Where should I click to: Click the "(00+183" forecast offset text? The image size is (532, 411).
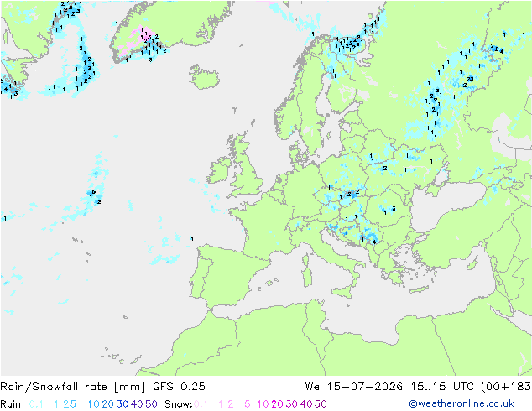[506, 387]
